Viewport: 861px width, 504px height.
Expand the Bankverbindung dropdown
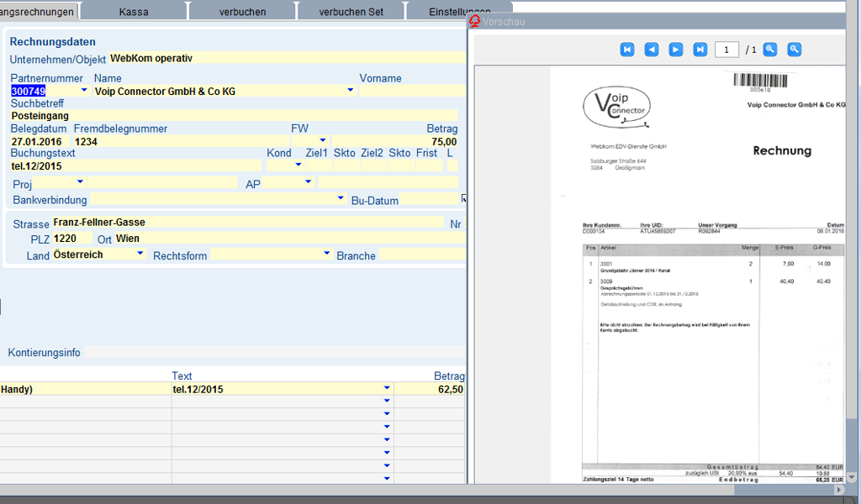(341, 199)
